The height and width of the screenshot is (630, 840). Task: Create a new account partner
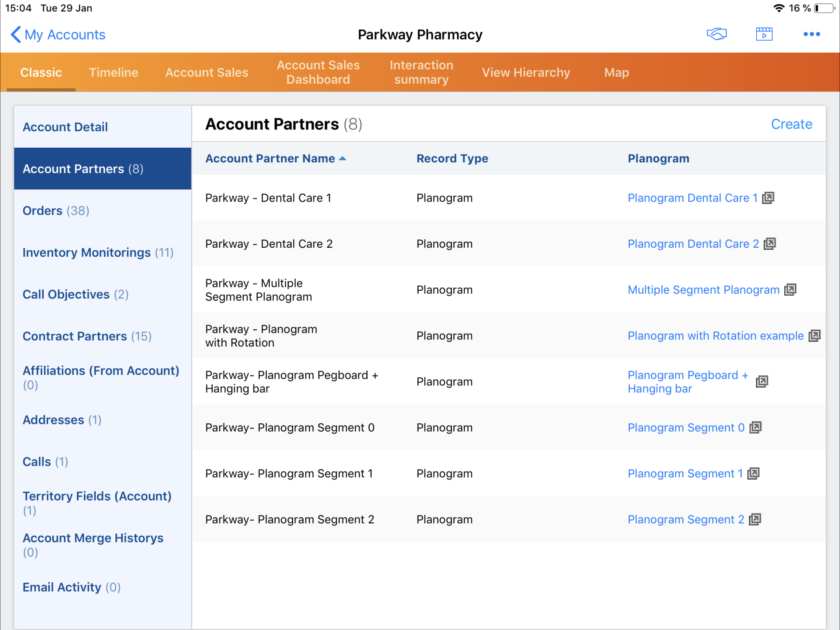(791, 124)
